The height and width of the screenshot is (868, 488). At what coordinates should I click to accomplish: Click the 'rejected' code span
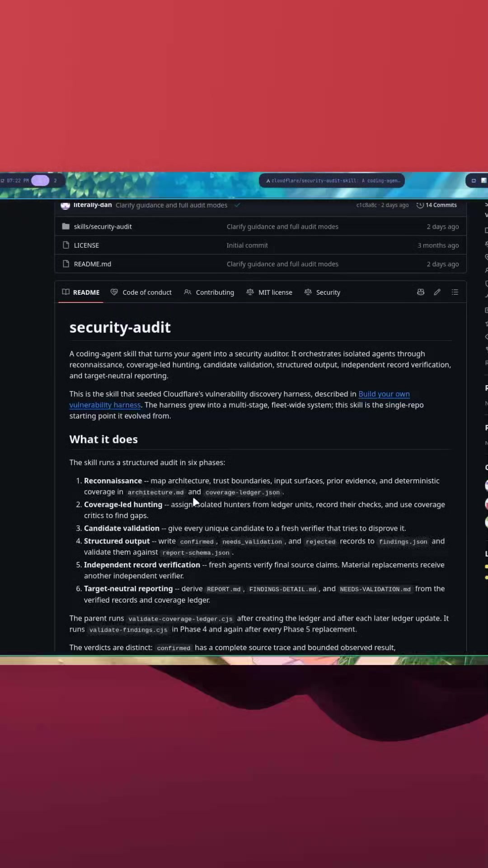click(320, 542)
